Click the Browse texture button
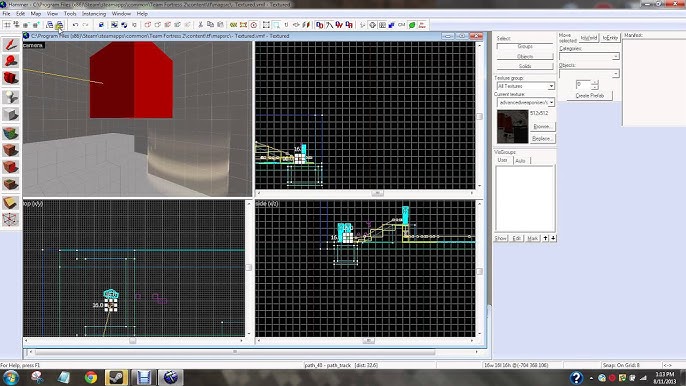 (x=543, y=126)
